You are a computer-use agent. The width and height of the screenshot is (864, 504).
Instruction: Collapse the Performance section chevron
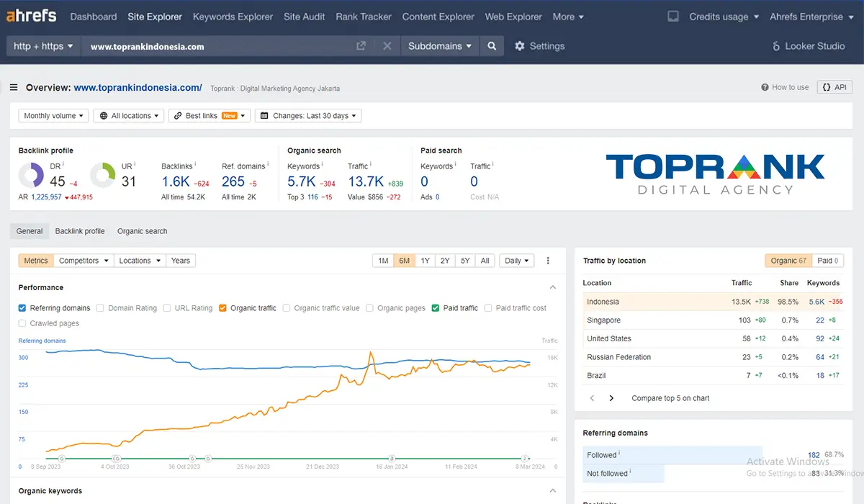[553, 287]
